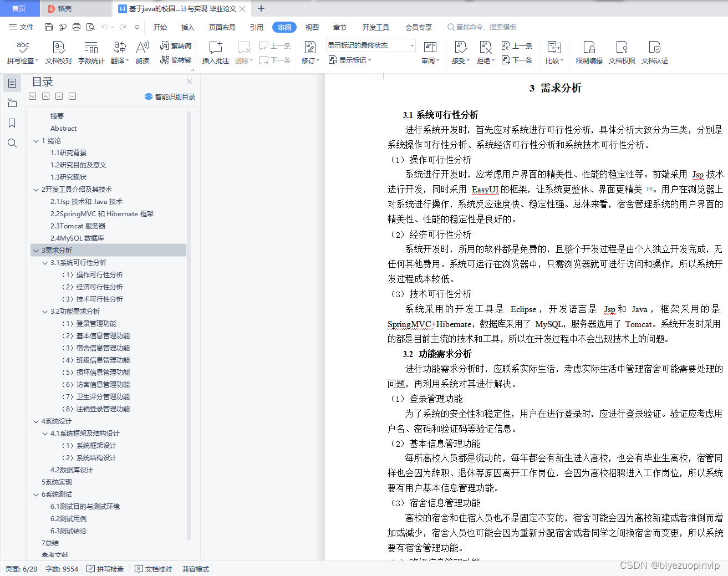
Task: Open 文档认证 document authentication
Action: coord(654,52)
